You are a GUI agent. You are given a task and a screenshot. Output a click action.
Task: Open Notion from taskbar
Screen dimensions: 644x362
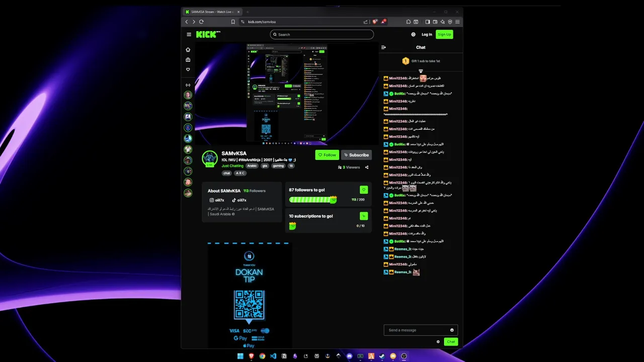(284, 356)
